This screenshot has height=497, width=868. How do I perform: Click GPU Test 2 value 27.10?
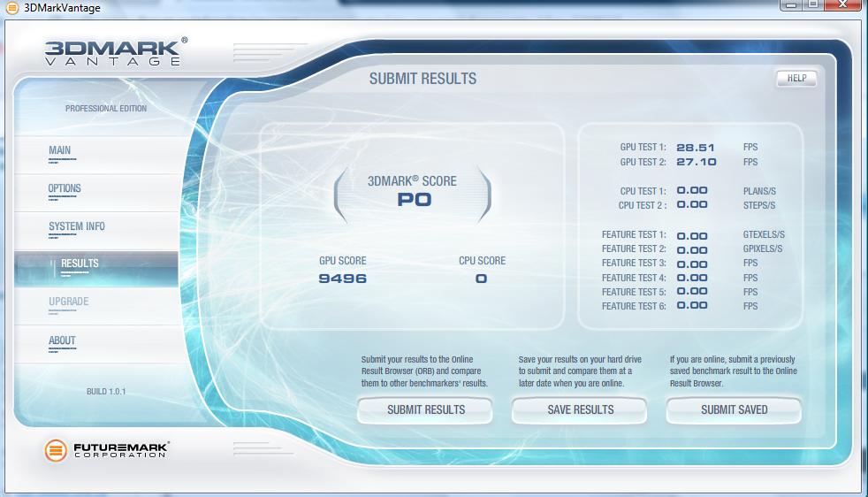(696, 163)
